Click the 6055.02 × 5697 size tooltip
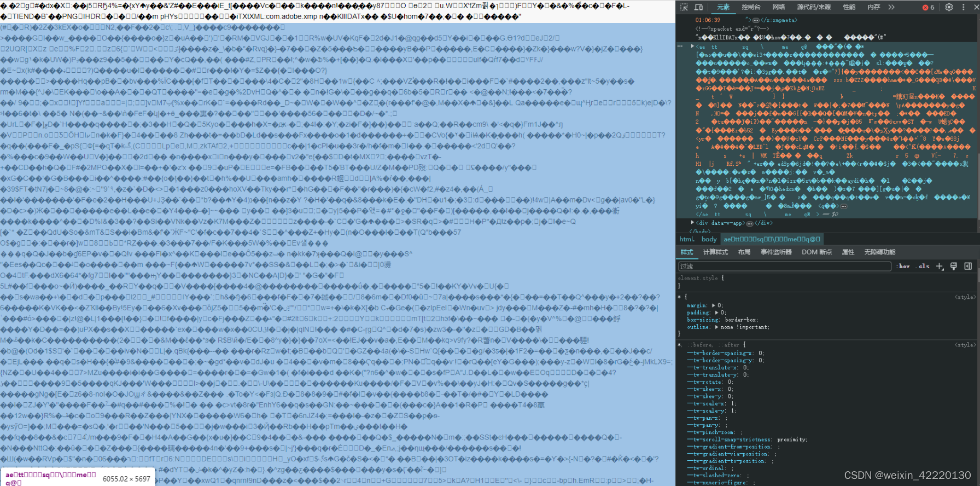 tap(126, 479)
